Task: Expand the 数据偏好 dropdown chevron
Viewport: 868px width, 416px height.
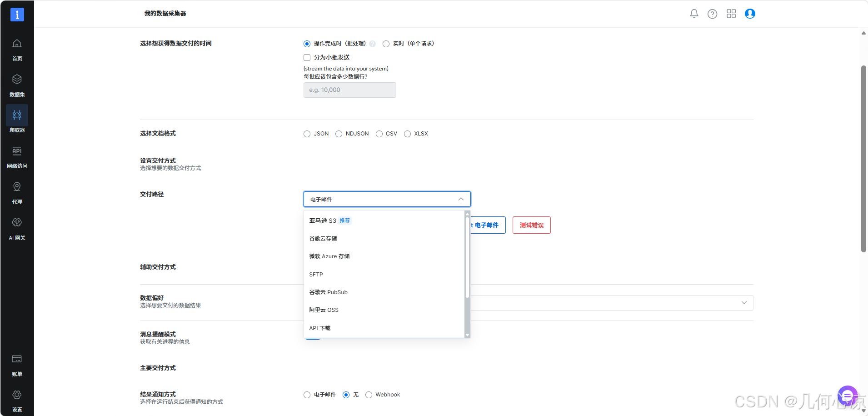Action: tap(744, 303)
